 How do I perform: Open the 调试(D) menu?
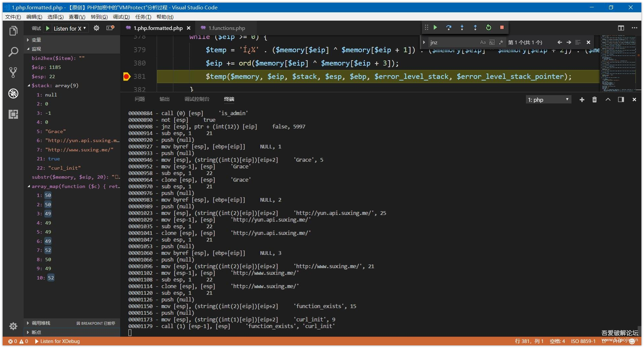click(x=121, y=17)
